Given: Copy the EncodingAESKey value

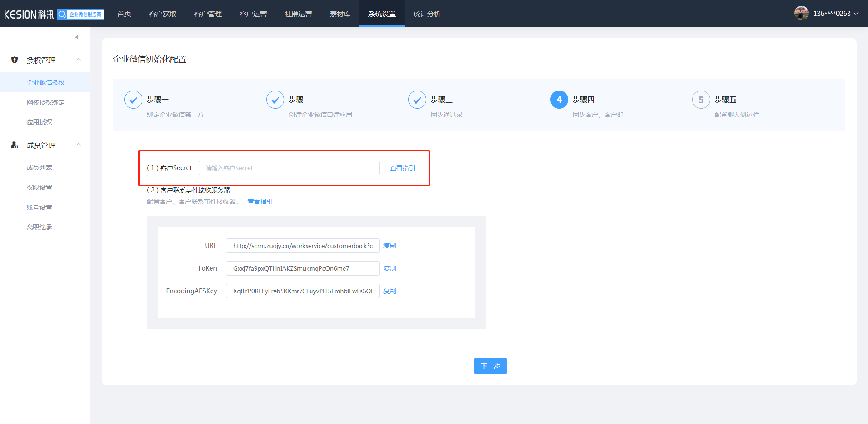Looking at the screenshot, I should point(389,291).
